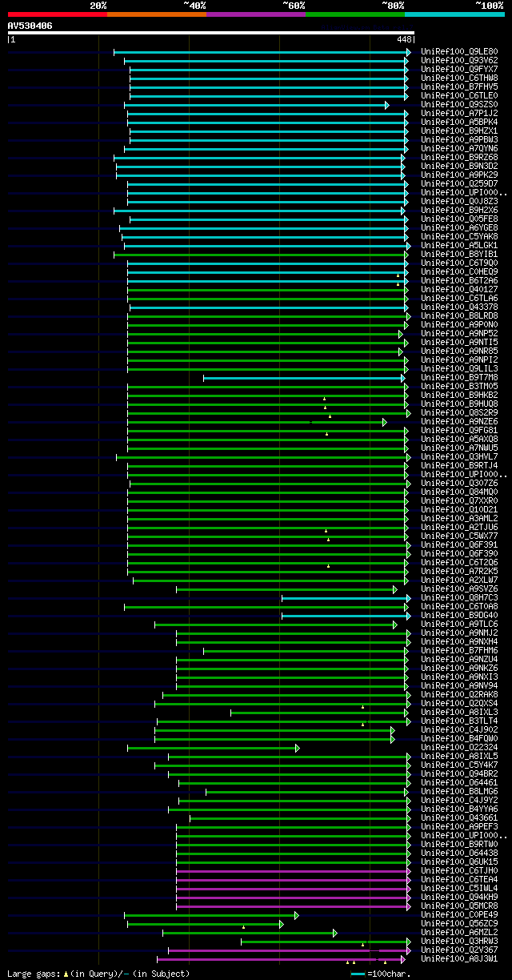Click the UniRef100_Q40127 label
The image size is (512, 980).
(459, 290)
